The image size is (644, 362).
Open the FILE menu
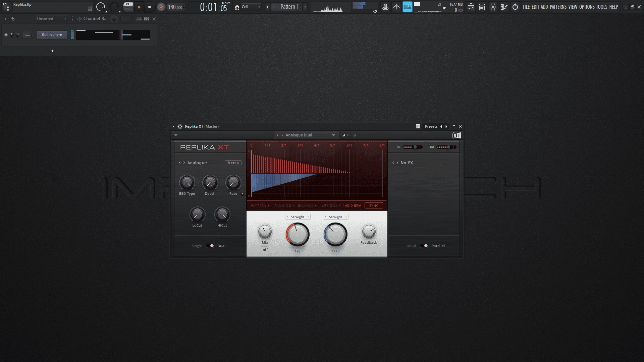[x=526, y=7]
